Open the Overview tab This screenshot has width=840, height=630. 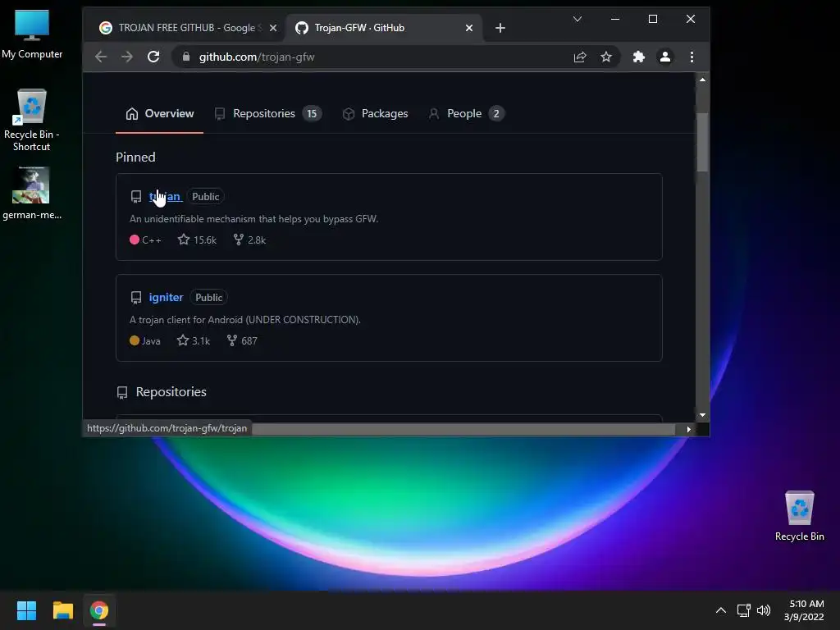tap(160, 113)
